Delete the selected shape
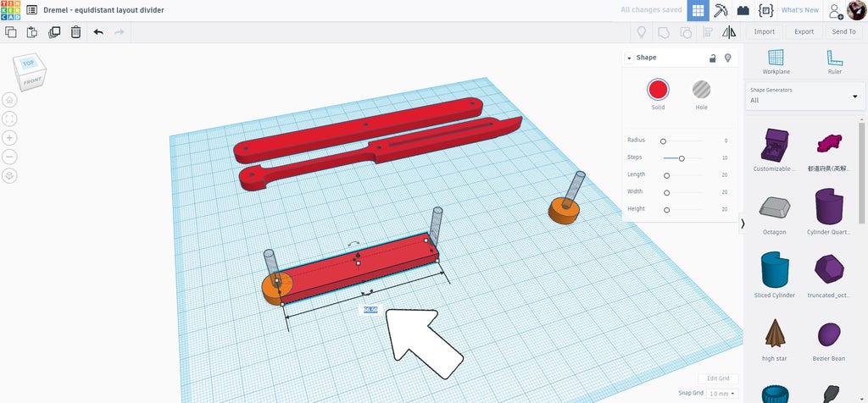Screen dimensions: 868x403 pyautogui.click(x=75, y=32)
